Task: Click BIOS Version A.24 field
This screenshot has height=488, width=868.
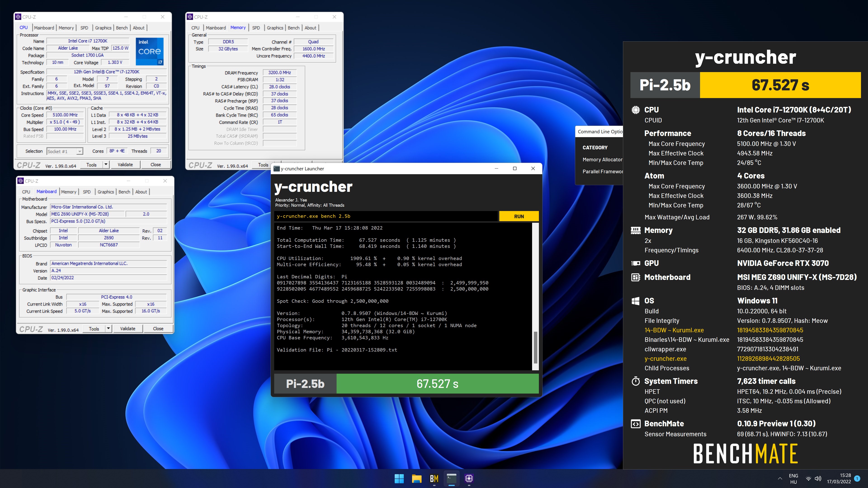Action: (x=108, y=270)
